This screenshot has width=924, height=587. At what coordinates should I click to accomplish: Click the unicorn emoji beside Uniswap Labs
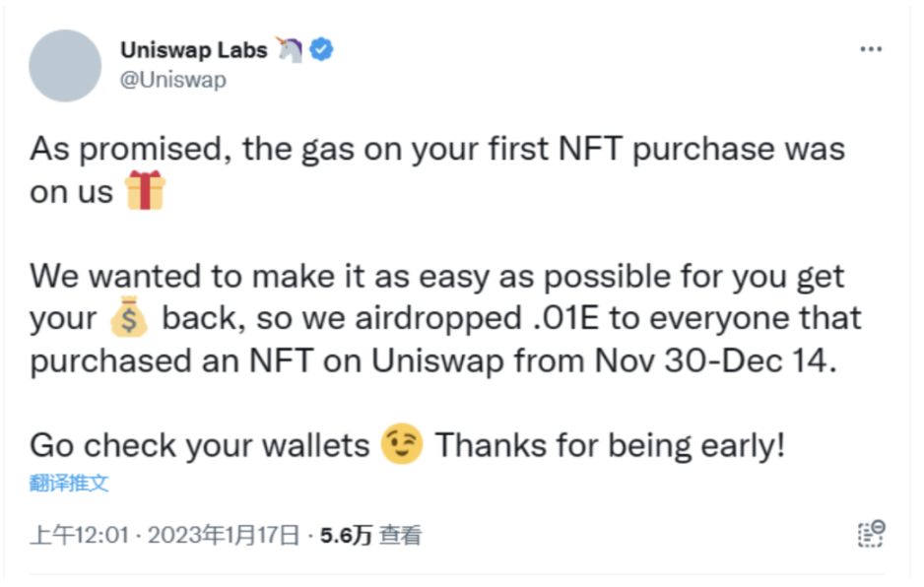click(x=290, y=49)
